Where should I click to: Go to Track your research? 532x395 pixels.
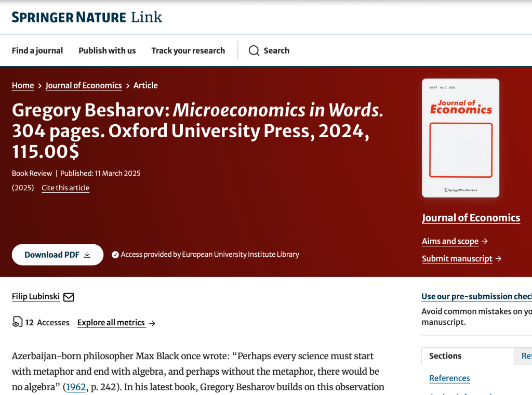[x=188, y=50]
